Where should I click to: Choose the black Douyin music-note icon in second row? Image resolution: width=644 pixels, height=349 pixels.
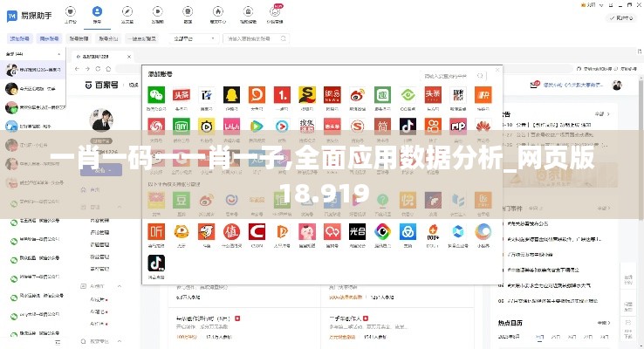[408, 127]
